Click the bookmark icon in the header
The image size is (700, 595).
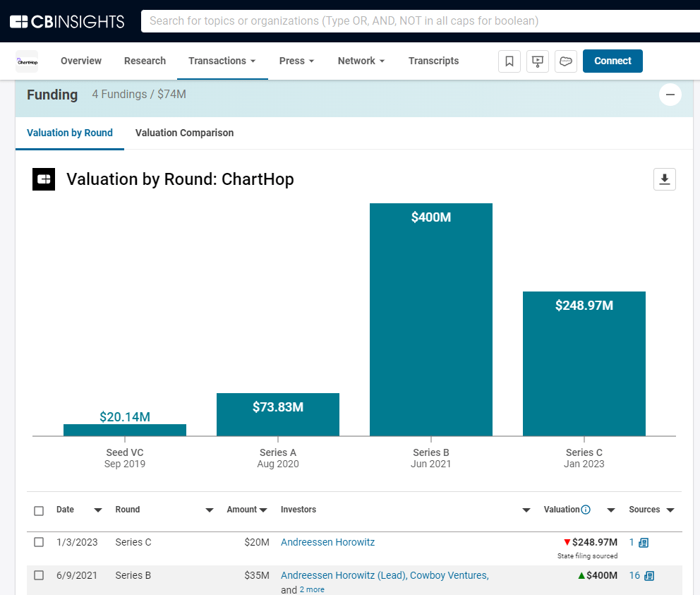coord(509,61)
